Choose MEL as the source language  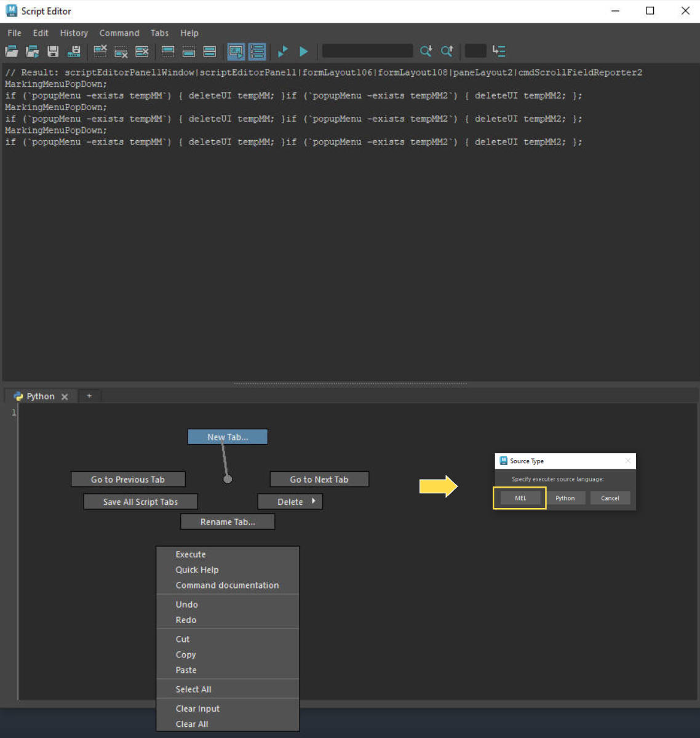pyautogui.click(x=520, y=498)
